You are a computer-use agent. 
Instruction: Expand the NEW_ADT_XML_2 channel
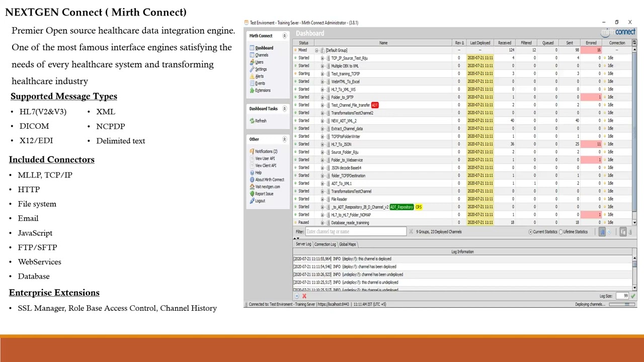(x=322, y=121)
